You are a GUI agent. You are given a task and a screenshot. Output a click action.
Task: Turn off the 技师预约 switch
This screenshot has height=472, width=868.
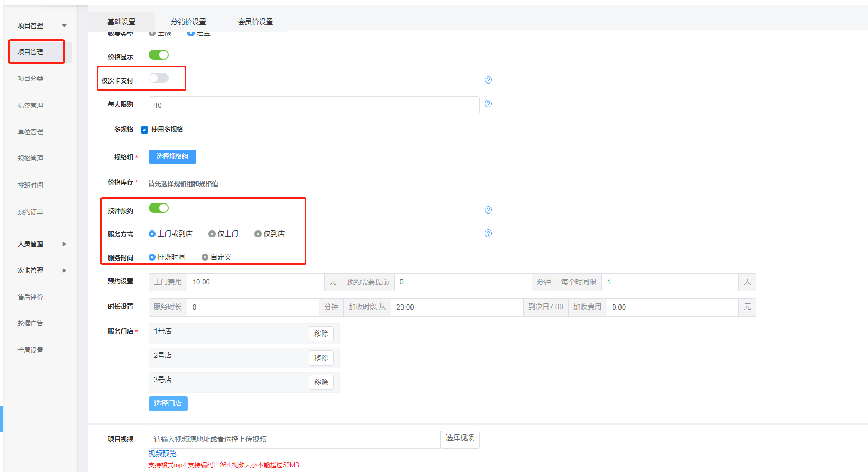point(159,208)
